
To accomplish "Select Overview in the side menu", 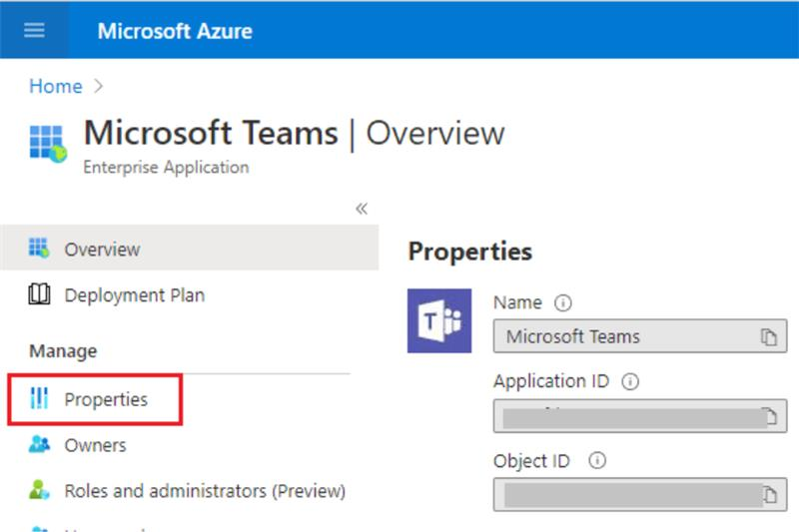I will 189,249.
